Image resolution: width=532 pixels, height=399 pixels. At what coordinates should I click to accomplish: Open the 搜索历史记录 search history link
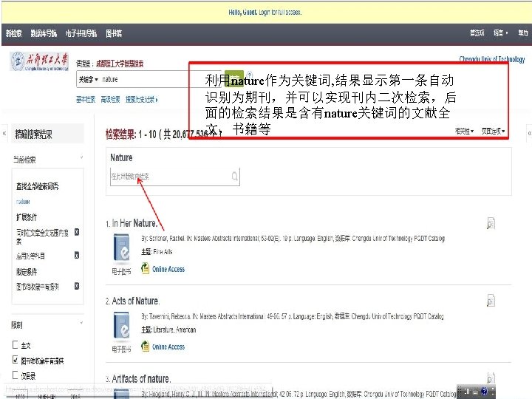point(141,100)
